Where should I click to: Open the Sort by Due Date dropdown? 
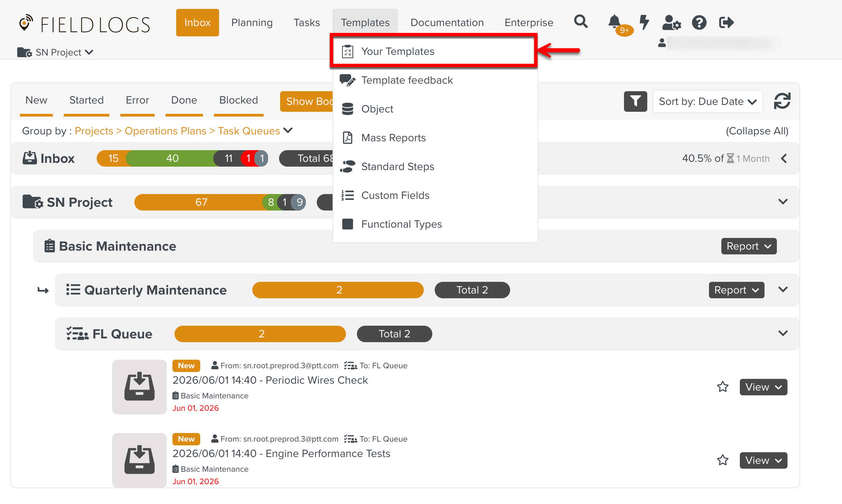[x=708, y=101]
